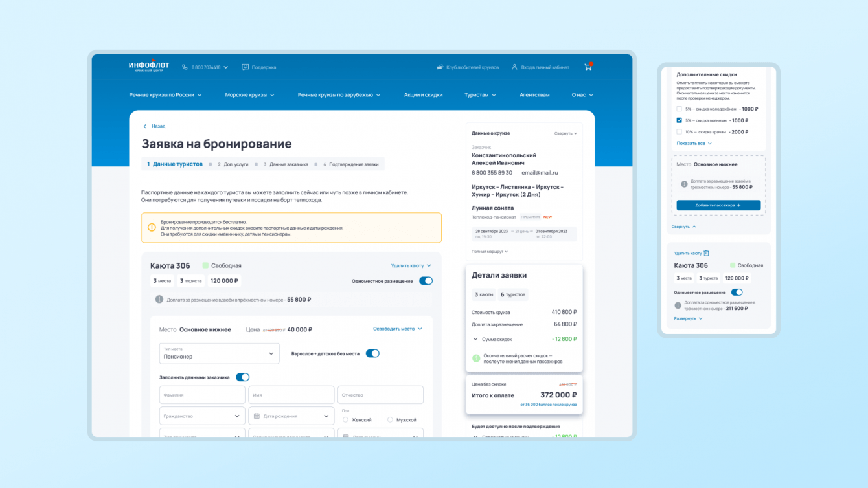868x488 pixels.
Task: Open Клуб любителей круизов link
Action: pyautogui.click(x=472, y=67)
